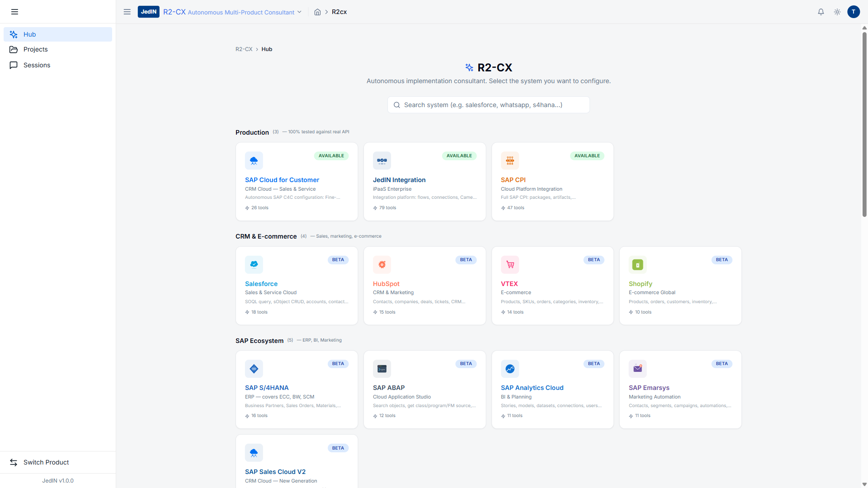The width and height of the screenshot is (868, 488).
Task: Collapse the left hamburger menu
Action: (14, 12)
